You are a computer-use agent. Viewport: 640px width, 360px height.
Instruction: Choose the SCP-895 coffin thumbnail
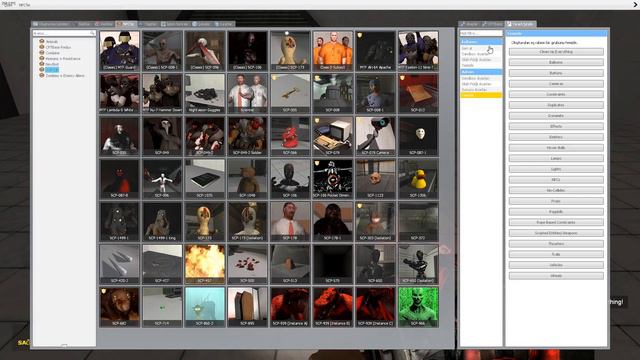pos(247,307)
